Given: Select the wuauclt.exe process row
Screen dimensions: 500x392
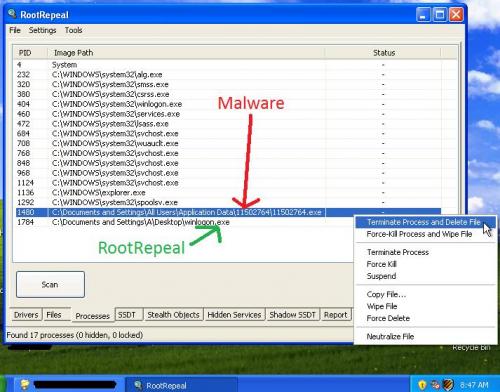Looking at the screenshot, I should tap(229, 143).
